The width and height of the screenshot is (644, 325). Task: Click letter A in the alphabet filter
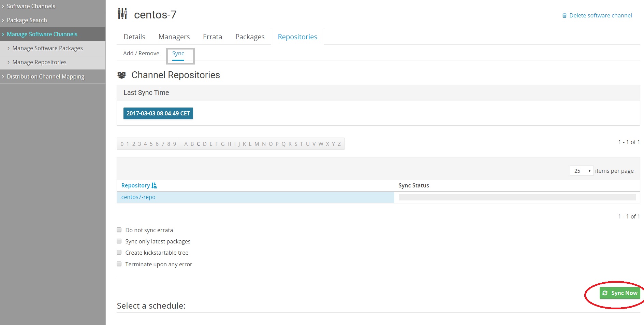point(186,144)
